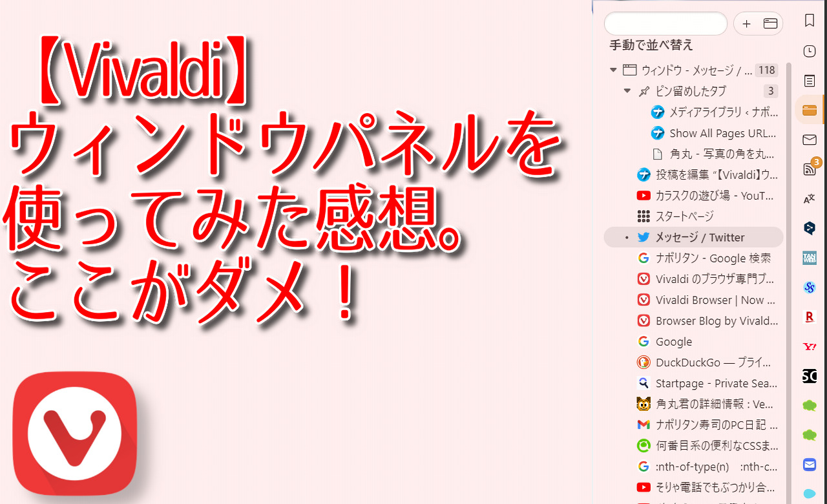Open the dark blue hexagon web panel

(809, 228)
